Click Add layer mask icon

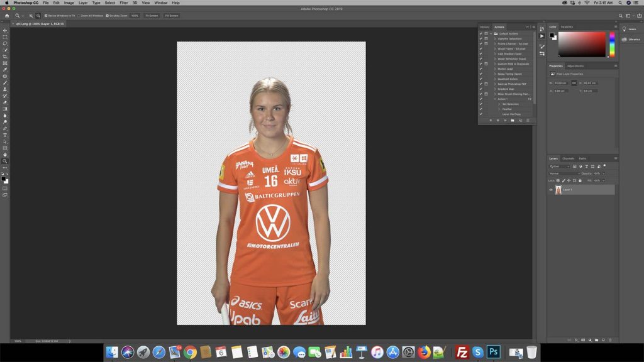pos(583,340)
